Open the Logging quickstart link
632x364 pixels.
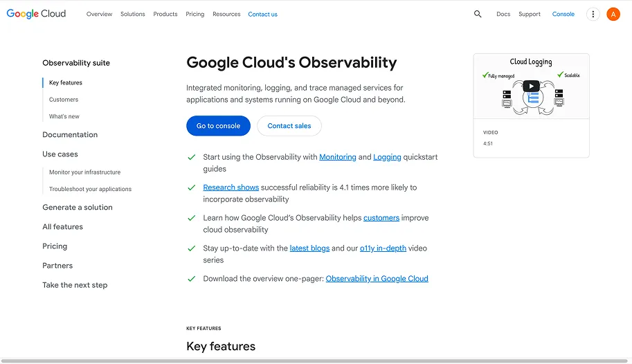point(388,157)
